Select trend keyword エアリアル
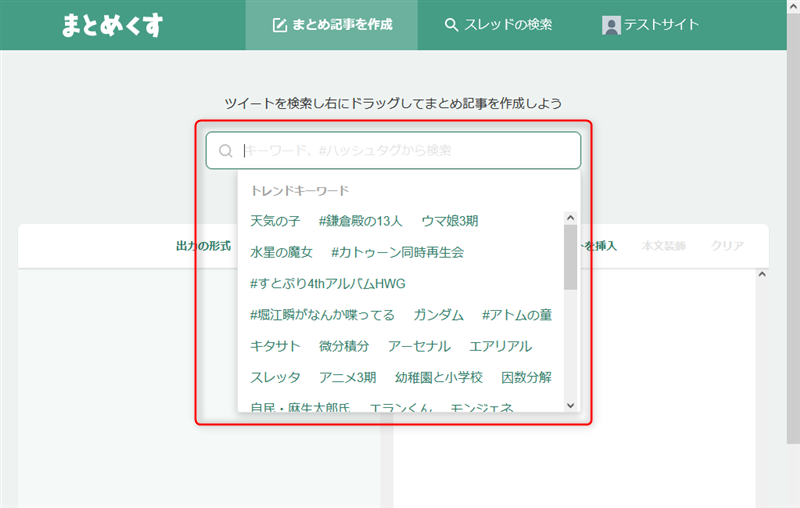Screen dimensions: 800x508 pyautogui.click(x=501, y=346)
